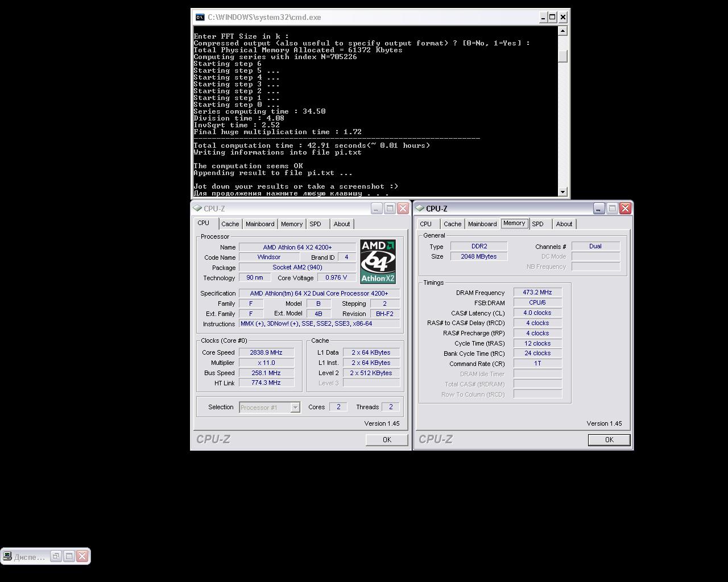This screenshot has width=728, height=582.
Task: Click the cmd.exe vertical scrollbar thumb
Action: coord(562,56)
